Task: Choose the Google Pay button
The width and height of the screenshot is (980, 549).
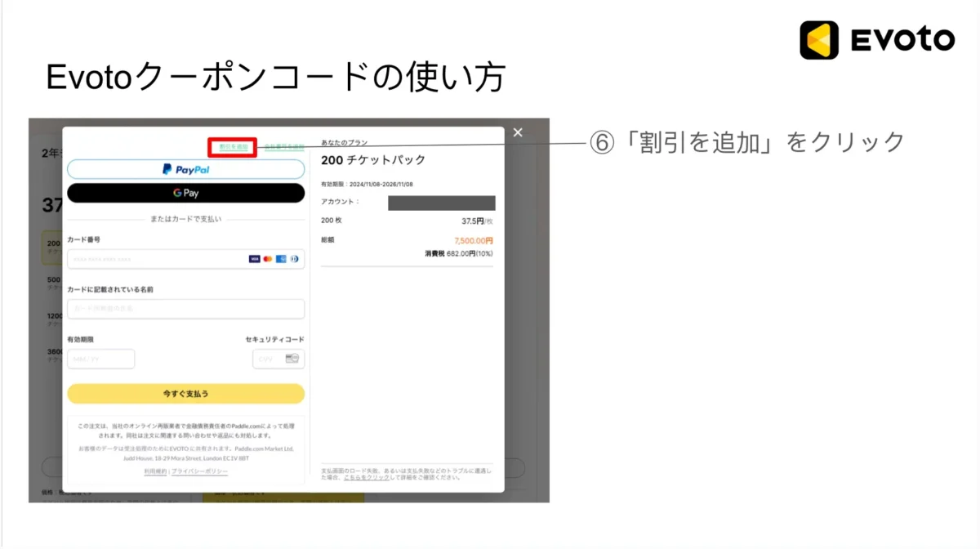Action: point(185,193)
